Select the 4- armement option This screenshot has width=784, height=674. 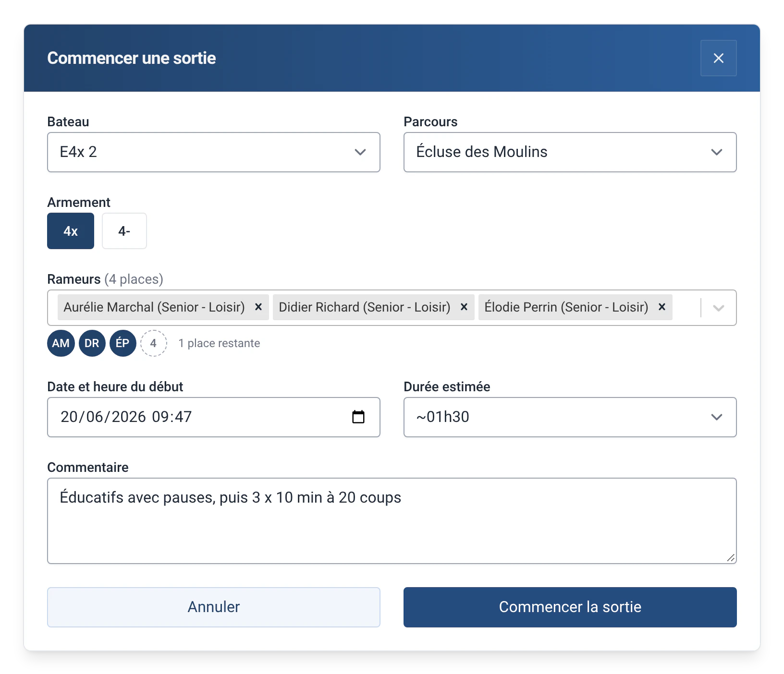point(124,231)
